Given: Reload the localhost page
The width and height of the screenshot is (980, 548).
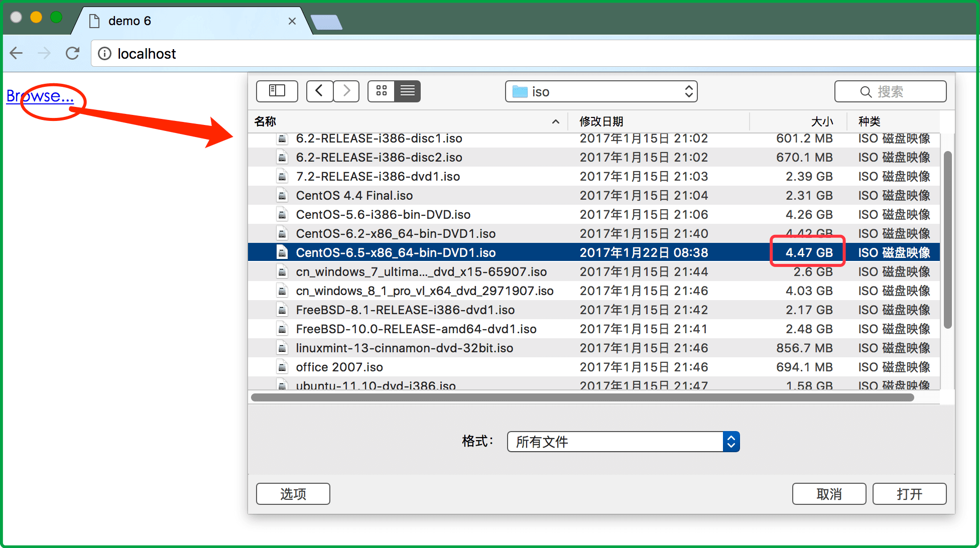Looking at the screenshot, I should [73, 53].
